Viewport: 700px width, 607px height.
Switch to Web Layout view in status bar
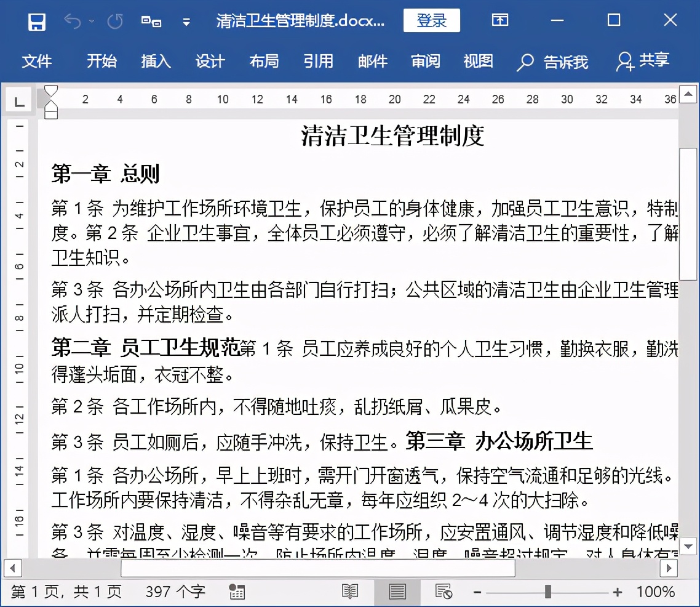click(x=444, y=590)
